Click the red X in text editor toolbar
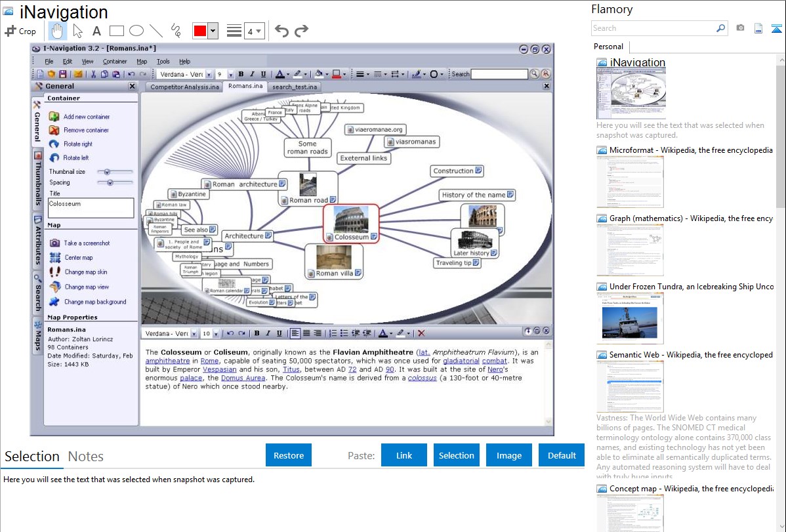786x532 pixels. tap(421, 333)
